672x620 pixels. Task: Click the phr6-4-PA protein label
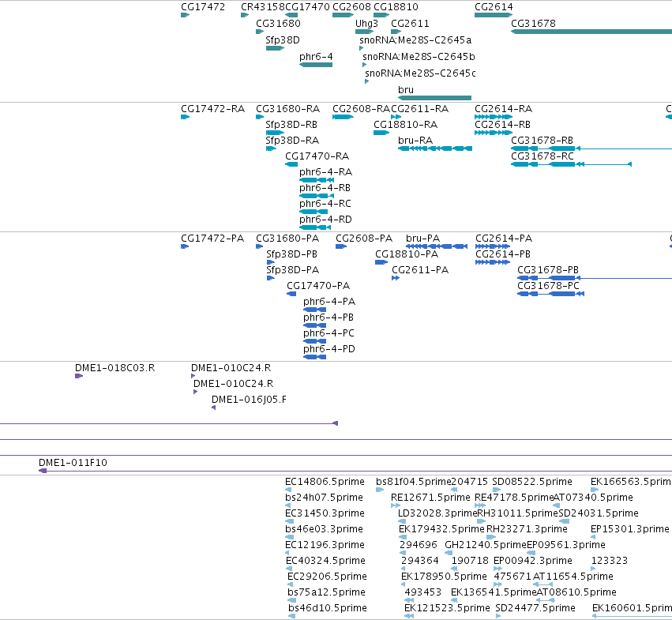329,302
